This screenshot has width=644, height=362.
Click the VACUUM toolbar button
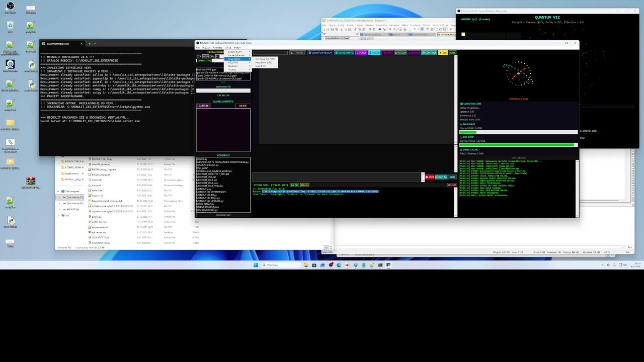click(400, 53)
